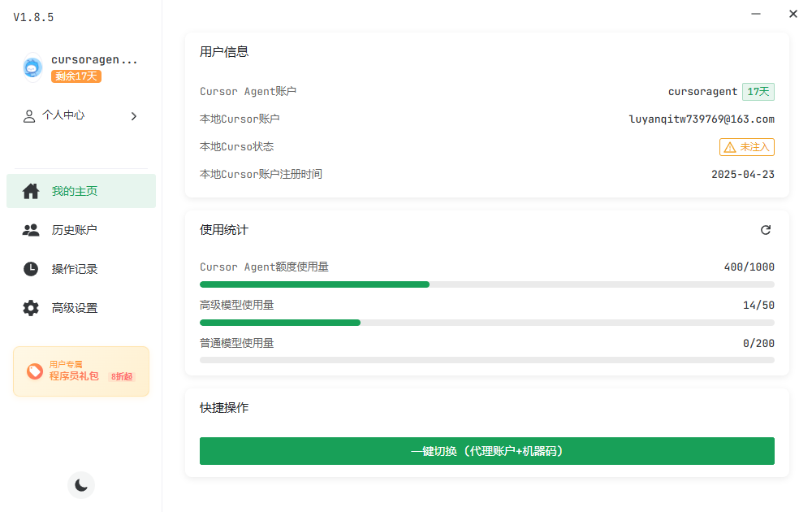The width and height of the screenshot is (812, 512).
Task: Click the warning triangle icon in 未注入
Action: point(730,148)
